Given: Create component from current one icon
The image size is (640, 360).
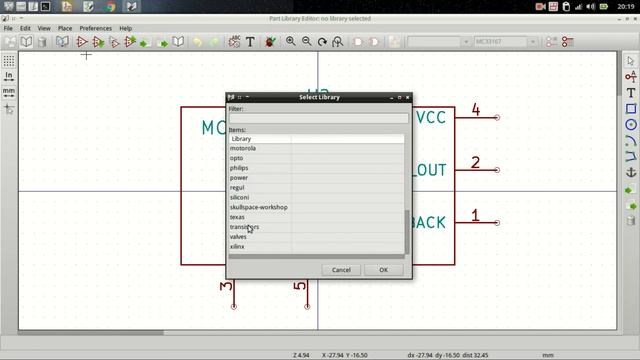Looking at the screenshot, I should point(114,42).
